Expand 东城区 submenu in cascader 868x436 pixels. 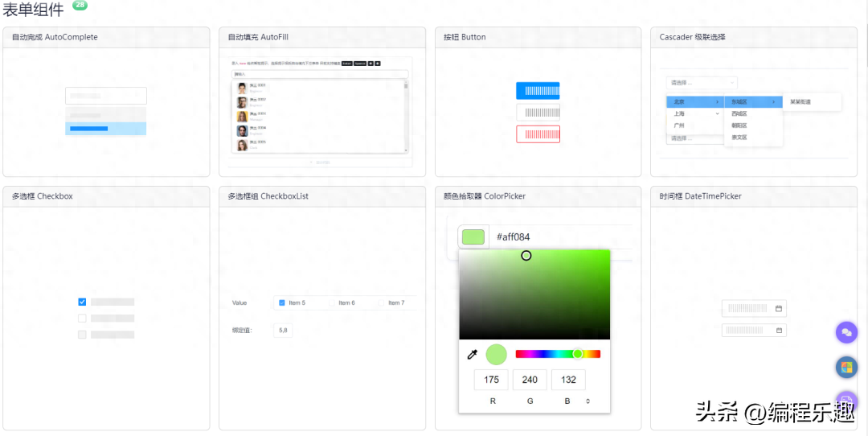pyautogui.click(x=752, y=102)
